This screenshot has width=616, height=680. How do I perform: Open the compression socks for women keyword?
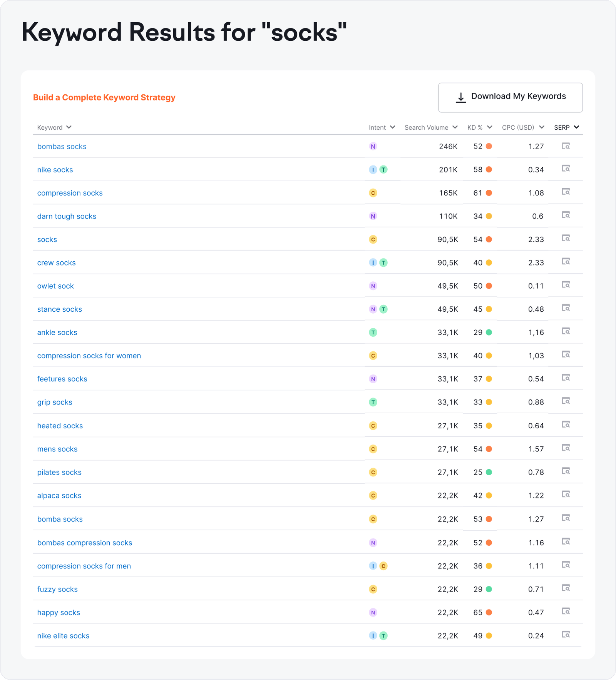click(x=89, y=355)
